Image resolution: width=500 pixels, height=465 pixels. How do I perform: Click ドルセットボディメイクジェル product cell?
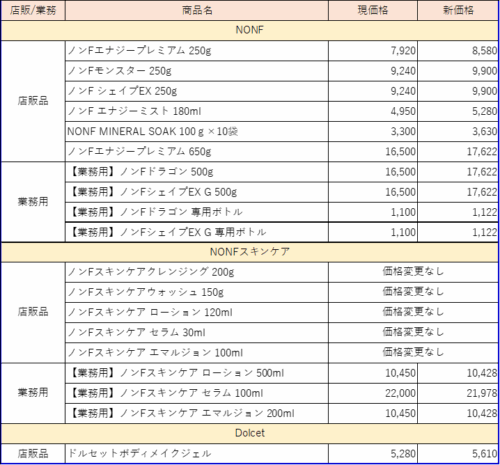197,454
